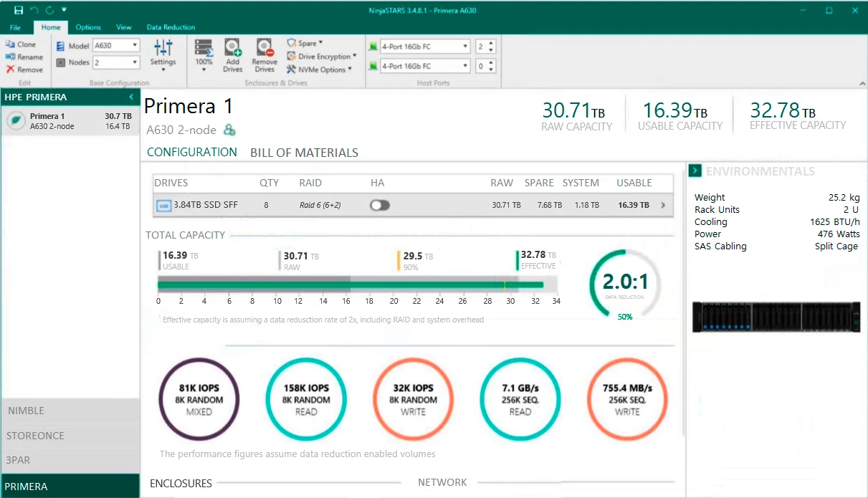The height and width of the screenshot is (498, 868).
Task: Toggle the HA switch for the SSD row
Action: pos(380,205)
